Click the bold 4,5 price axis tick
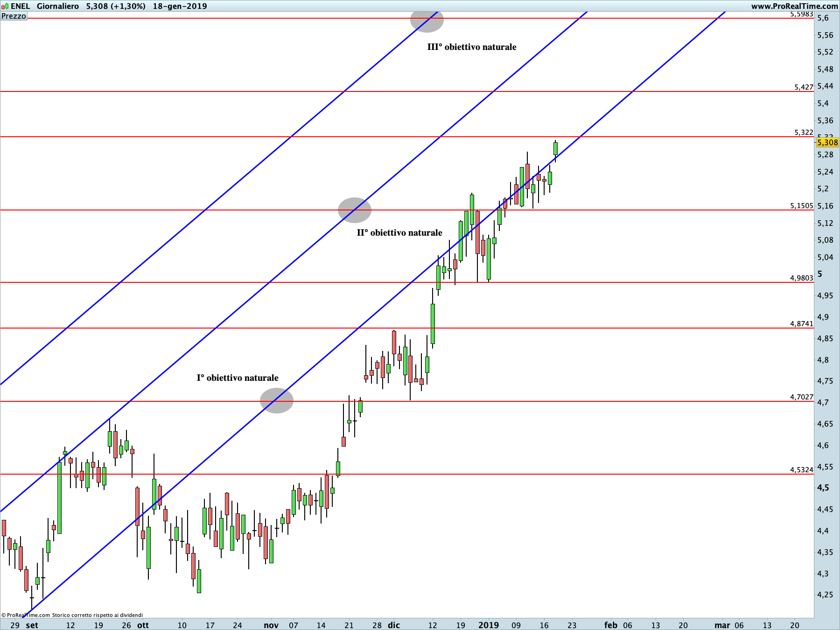 click(823, 488)
